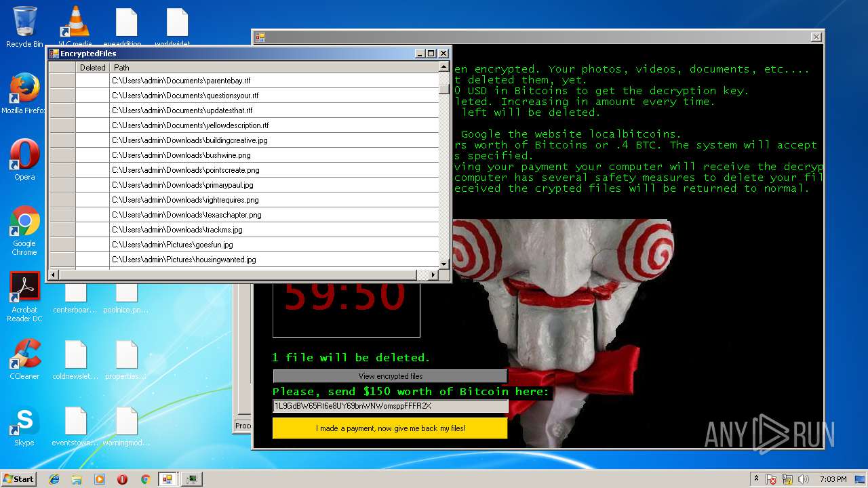Click the EncryptedFiles vertical scrollbar down arrow

pyautogui.click(x=444, y=264)
